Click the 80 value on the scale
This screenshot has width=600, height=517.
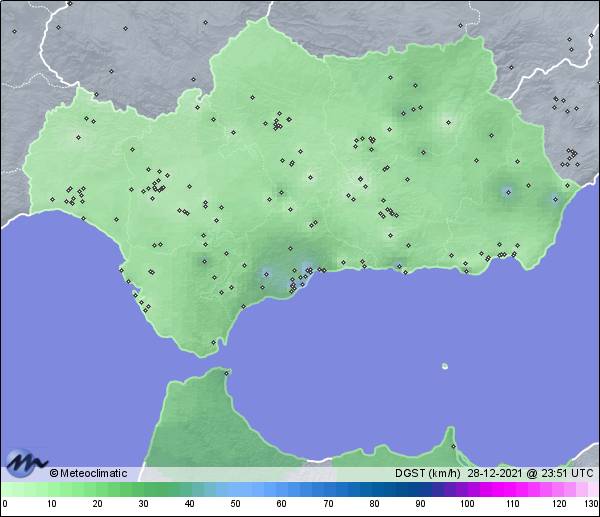374,504
